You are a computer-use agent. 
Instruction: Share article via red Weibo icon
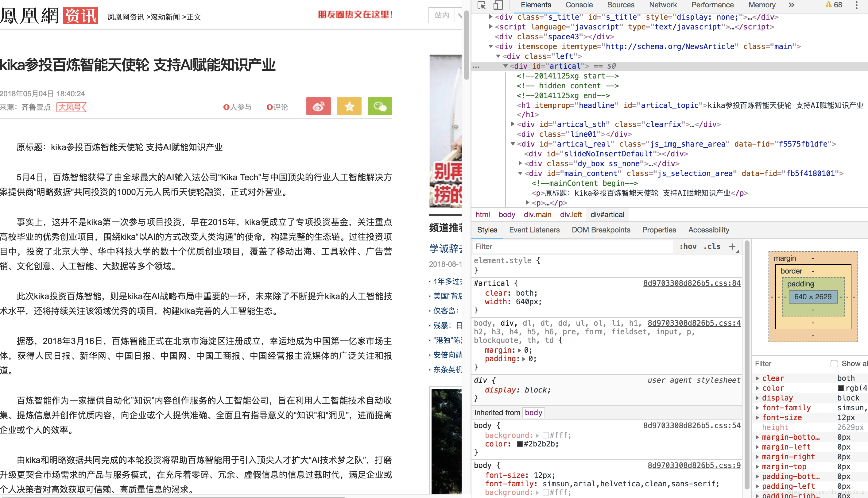coord(318,106)
